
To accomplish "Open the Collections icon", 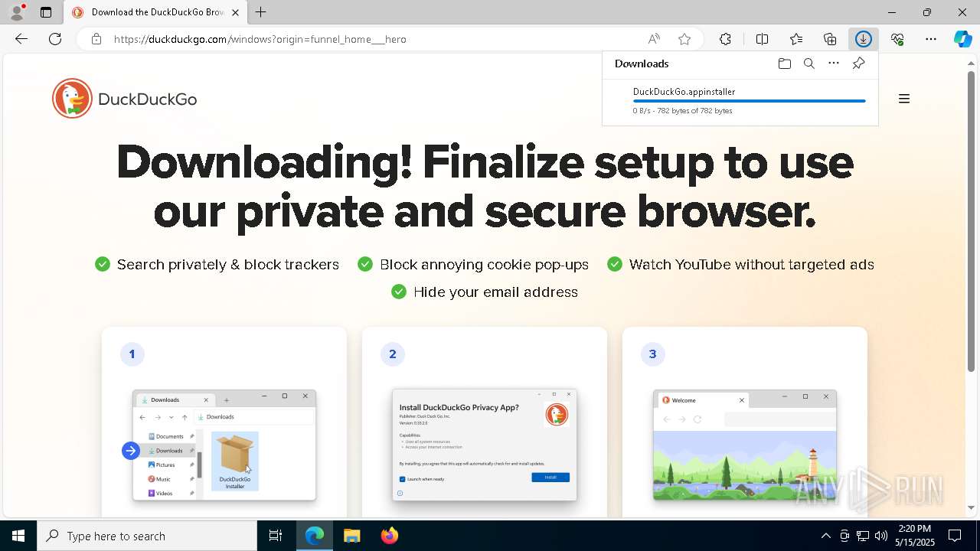I will click(830, 39).
